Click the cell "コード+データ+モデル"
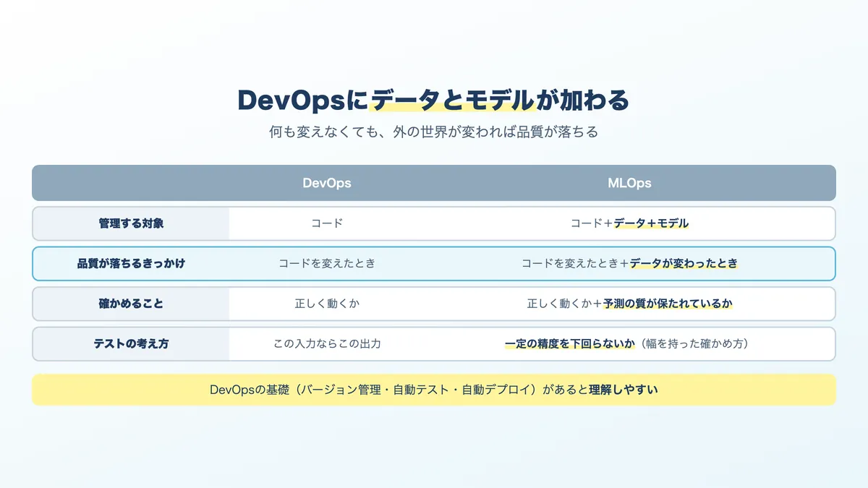The image size is (868, 488). (x=629, y=223)
